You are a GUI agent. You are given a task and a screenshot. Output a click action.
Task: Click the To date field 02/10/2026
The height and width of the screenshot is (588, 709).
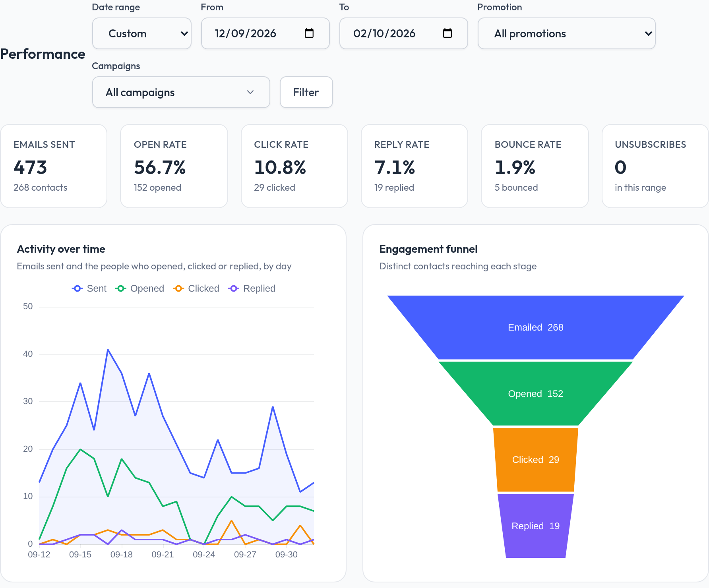click(x=404, y=33)
